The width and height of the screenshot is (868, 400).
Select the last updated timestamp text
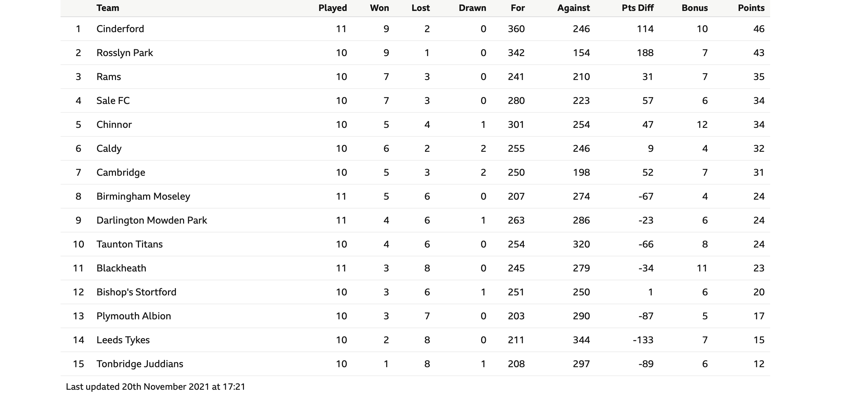155,387
